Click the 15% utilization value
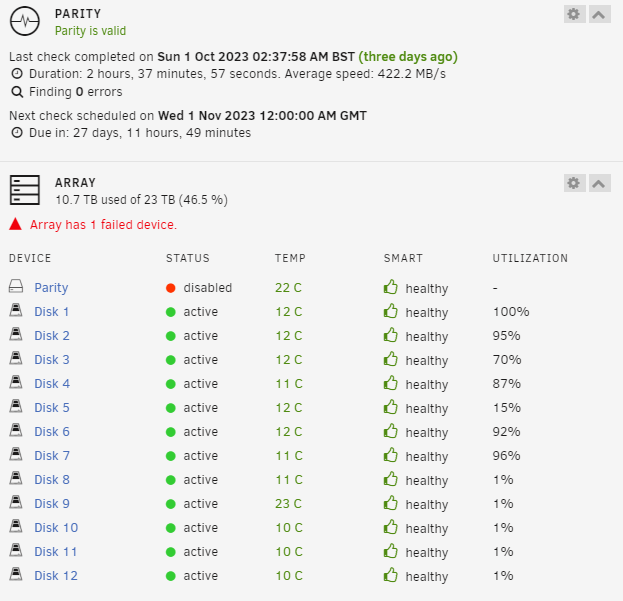The image size is (623, 601). pyautogui.click(x=507, y=408)
